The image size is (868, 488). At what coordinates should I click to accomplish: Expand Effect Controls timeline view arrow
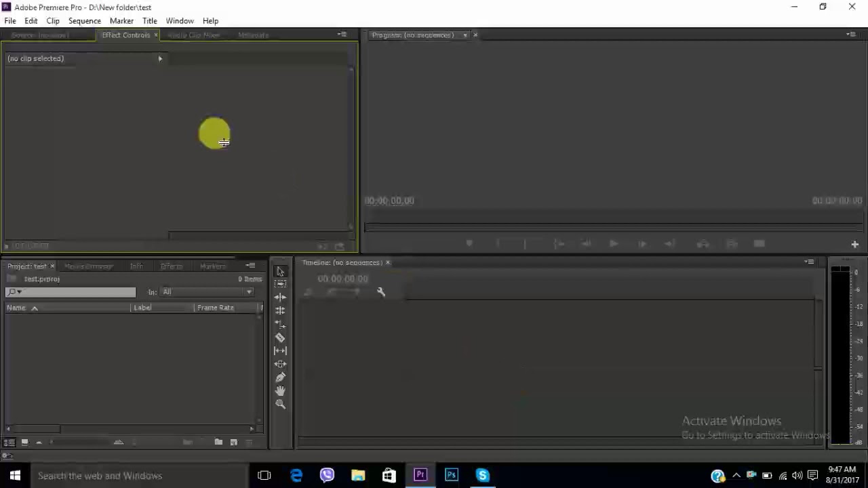160,59
